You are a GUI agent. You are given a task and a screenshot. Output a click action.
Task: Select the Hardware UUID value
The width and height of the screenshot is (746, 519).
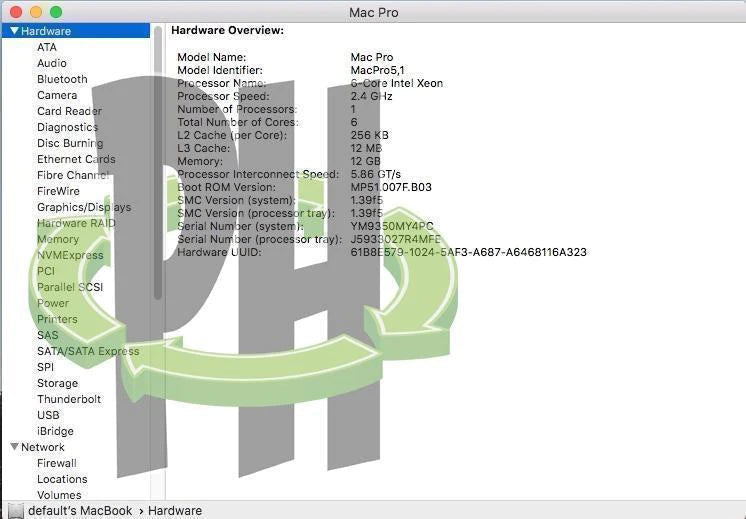tap(469, 252)
